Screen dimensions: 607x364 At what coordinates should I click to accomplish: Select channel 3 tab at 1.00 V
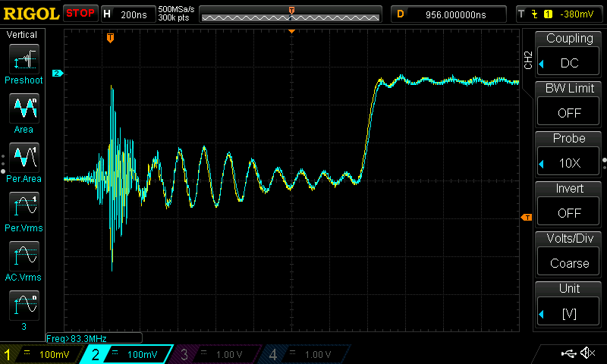(x=217, y=354)
